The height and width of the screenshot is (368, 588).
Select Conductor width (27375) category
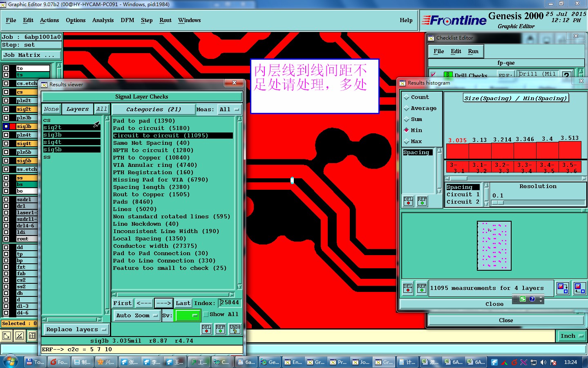coord(155,246)
